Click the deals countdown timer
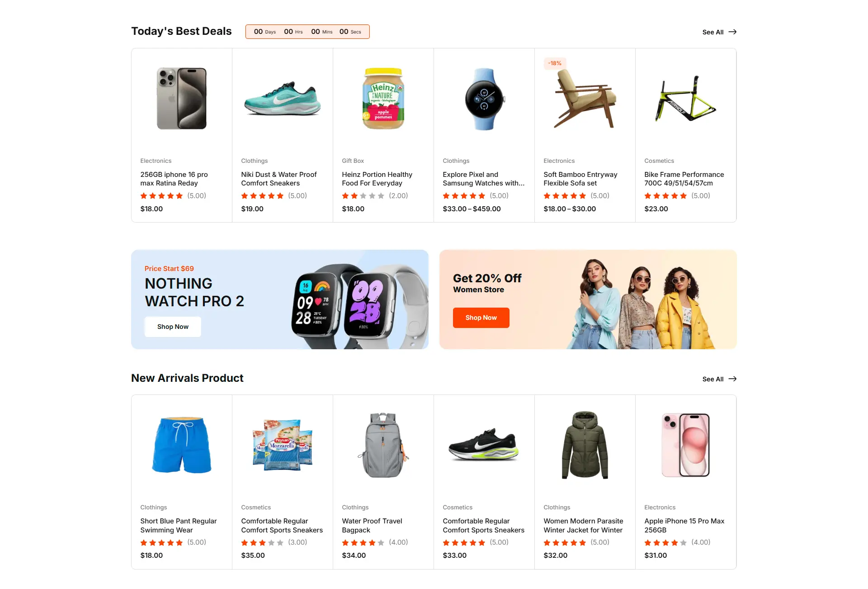 coord(307,32)
